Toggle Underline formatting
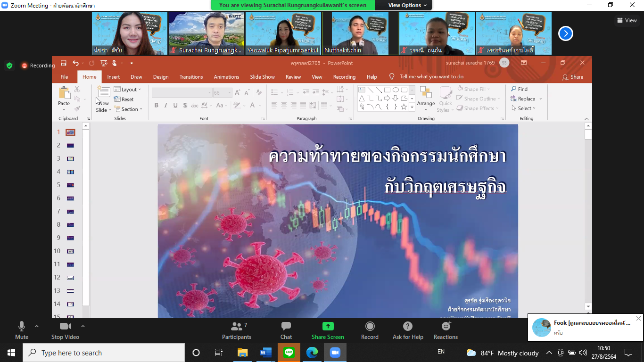The width and height of the screenshot is (644, 362). pyautogui.click(x=175, y=105)
